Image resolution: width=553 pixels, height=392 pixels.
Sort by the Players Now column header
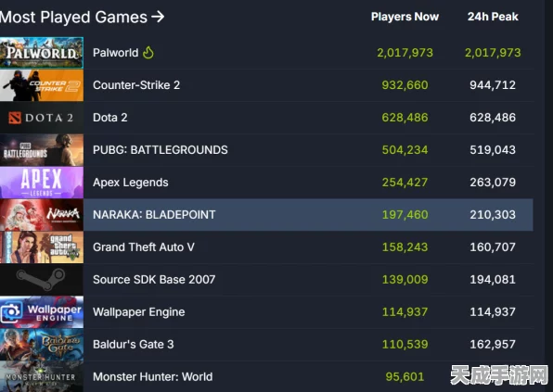pyautogui.click(x=405, y=17)
